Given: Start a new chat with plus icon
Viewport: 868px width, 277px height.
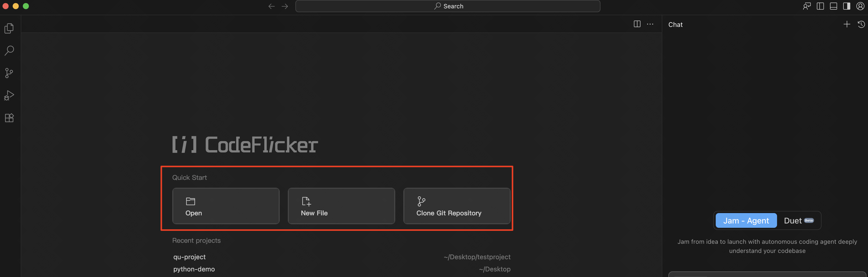Looking at the screenshot, I should [x=846, y=24].
